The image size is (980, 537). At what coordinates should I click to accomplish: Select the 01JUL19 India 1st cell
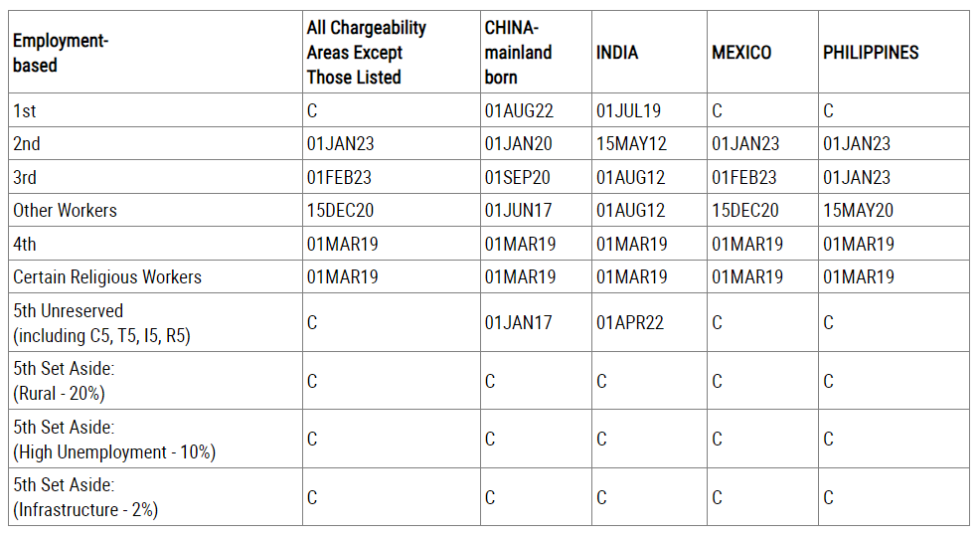click(628, 110)
